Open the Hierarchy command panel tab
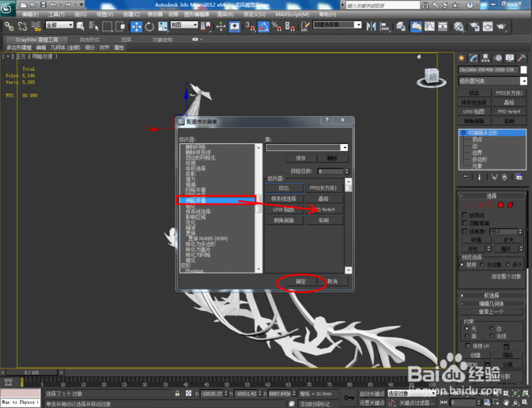The width and height of the screenshot is (532, 408). [486, 58]
